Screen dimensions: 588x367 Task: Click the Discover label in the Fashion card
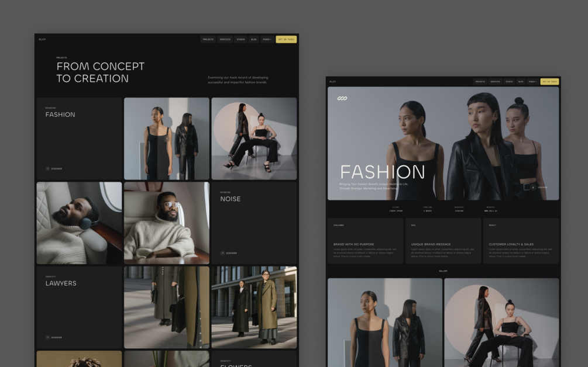click(57, 169)
